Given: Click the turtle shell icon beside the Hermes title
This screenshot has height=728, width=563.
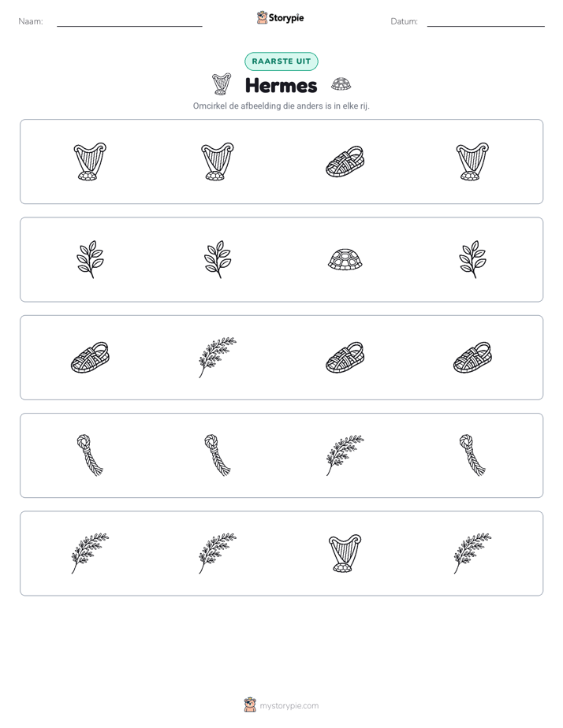Looking at the screenshot, I should [x=341, y=84].
